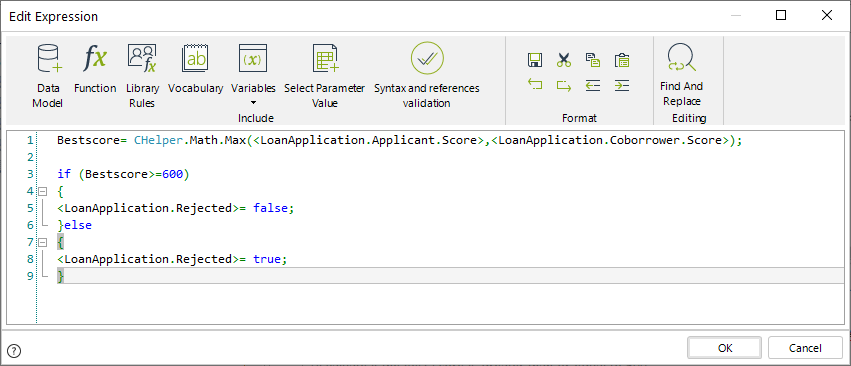Redo with the right arrow icon
851x366 pixels.
coord(564,85)
